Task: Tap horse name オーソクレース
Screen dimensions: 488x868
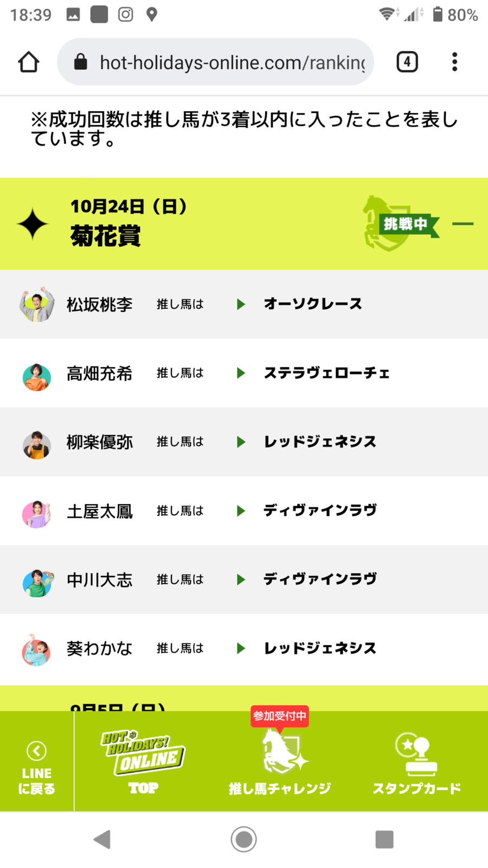Action: coord(312,304)
